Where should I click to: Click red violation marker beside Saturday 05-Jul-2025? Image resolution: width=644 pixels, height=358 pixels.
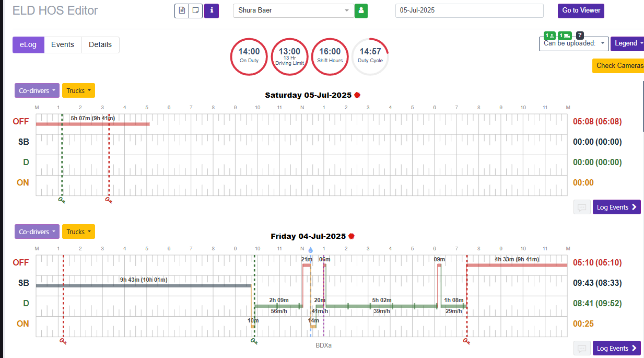pyautogui.click(x=357, y=95)
